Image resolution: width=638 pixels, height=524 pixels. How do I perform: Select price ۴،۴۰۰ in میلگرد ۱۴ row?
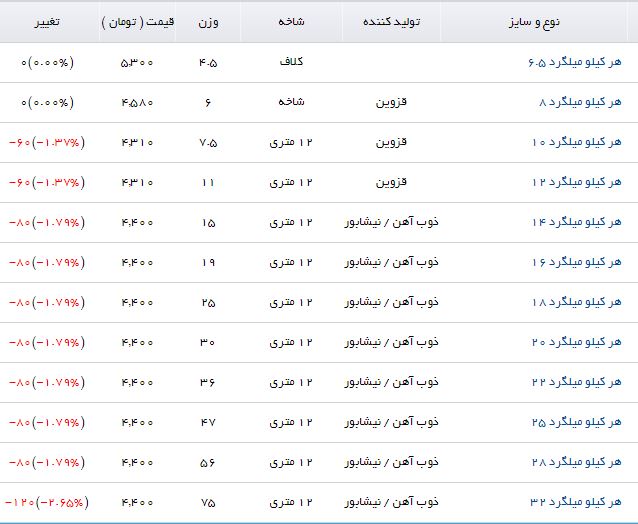tap(137, 223)
